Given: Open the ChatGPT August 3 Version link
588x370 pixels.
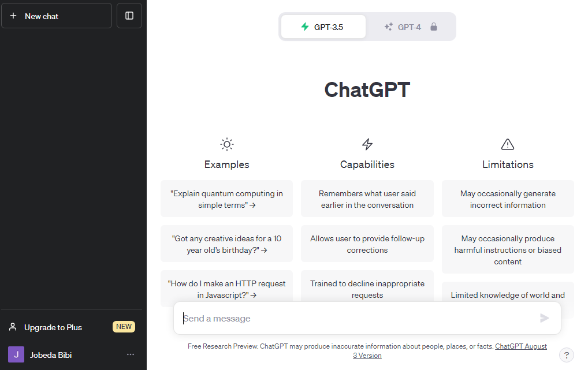Looking at the screenshot, I should (x=520, y=346).
